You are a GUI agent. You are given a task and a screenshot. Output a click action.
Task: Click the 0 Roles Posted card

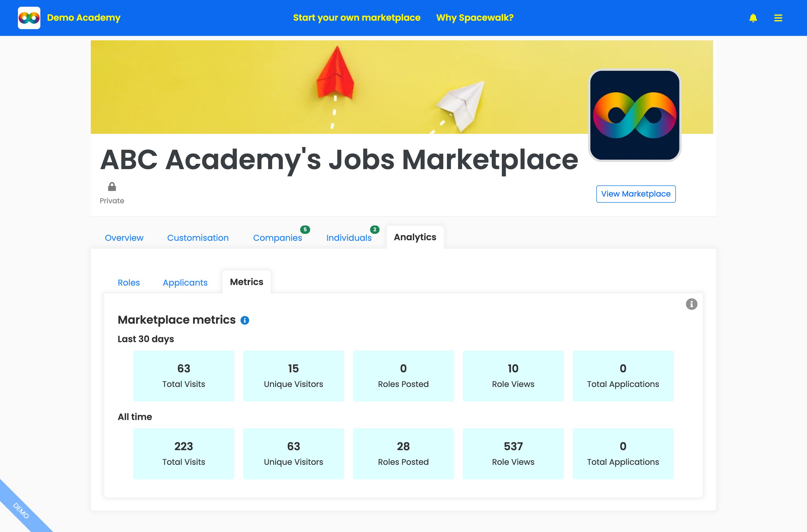pos(403,376)
